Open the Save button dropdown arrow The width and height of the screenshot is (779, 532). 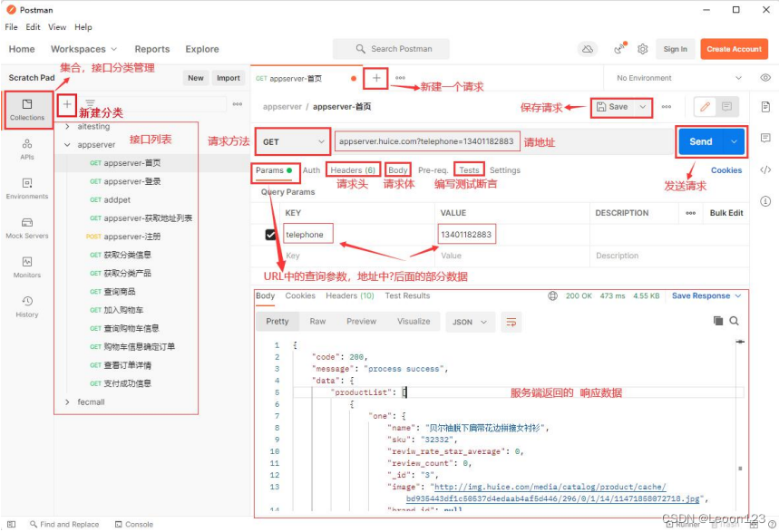click(642, 106)
